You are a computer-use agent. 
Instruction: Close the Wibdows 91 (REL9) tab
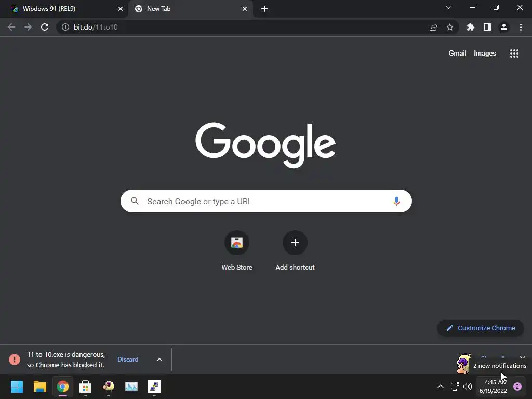click(121, 9)
